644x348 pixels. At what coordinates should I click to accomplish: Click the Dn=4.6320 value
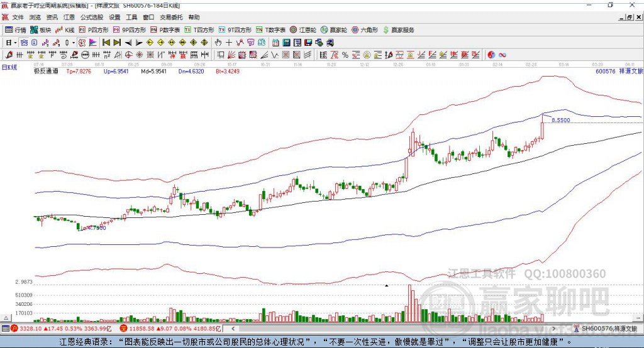191,72
